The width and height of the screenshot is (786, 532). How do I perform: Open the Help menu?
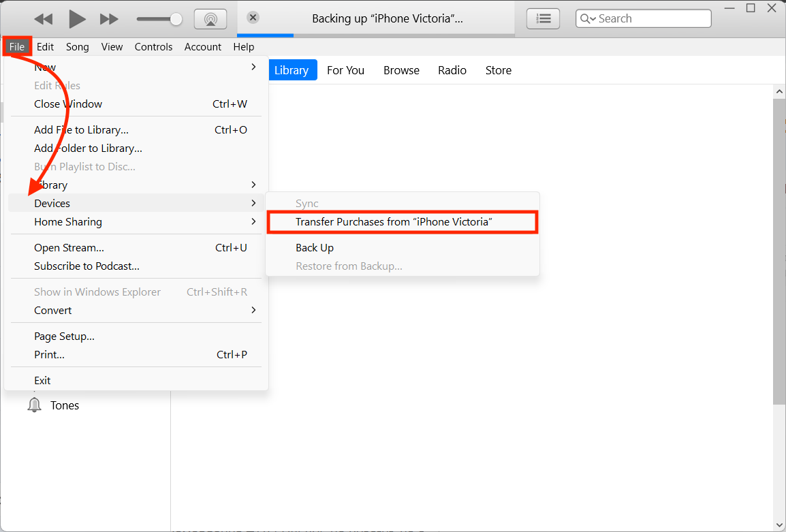(x=244, y=46)
